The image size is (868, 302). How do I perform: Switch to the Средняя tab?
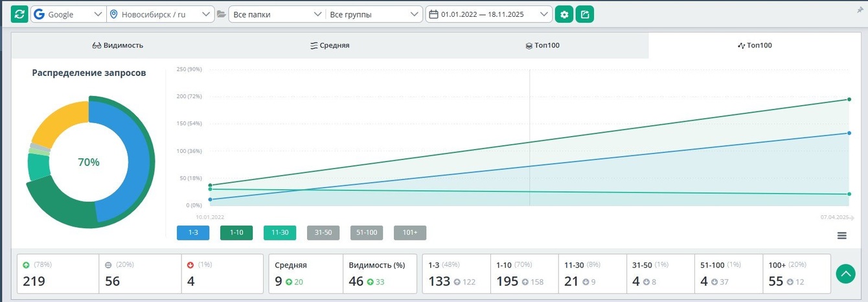point(330,45)
